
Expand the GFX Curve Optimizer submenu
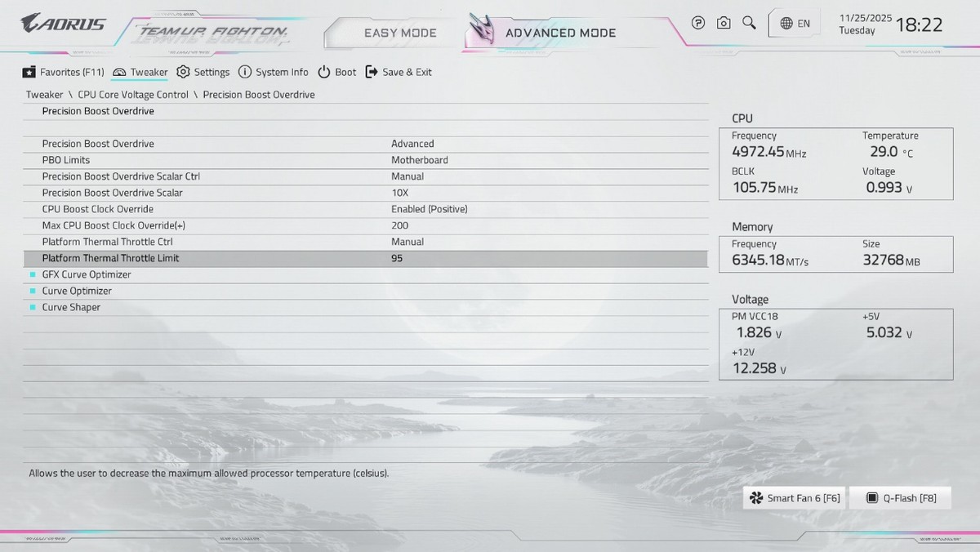click(87, 274)
